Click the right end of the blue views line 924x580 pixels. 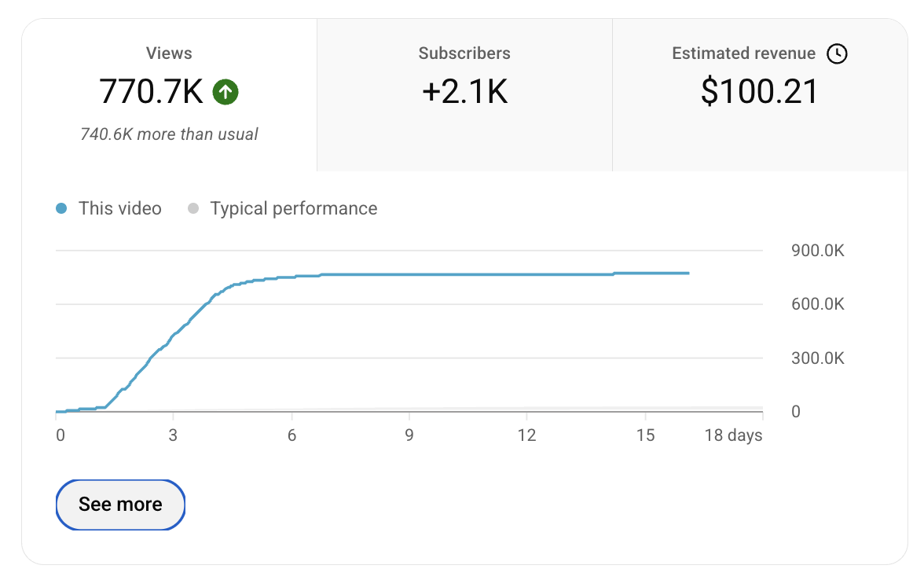[687, 273]
